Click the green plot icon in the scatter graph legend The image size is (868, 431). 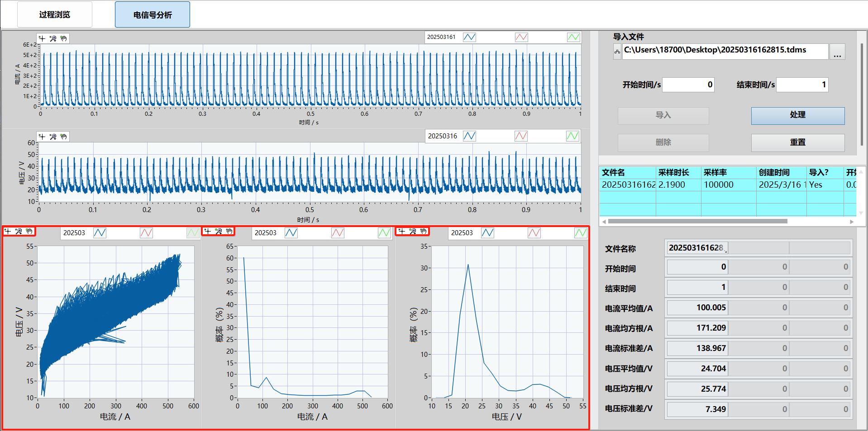pyautogui.click(x=193, y=232)
